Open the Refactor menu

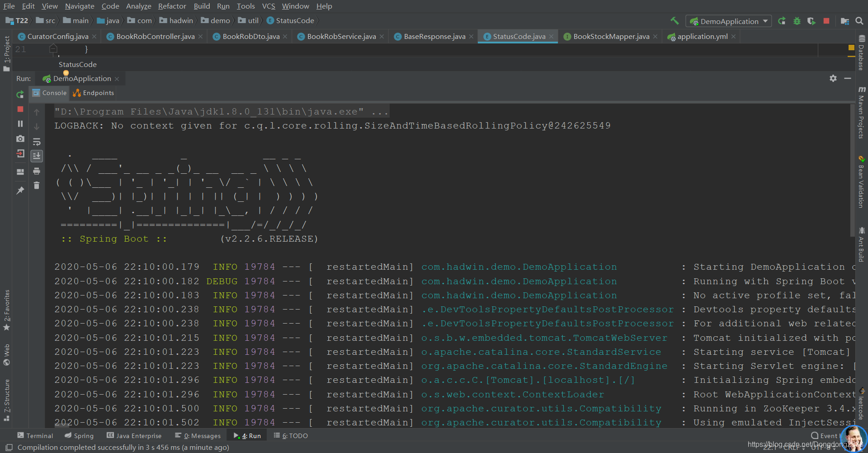coord(172,6)
